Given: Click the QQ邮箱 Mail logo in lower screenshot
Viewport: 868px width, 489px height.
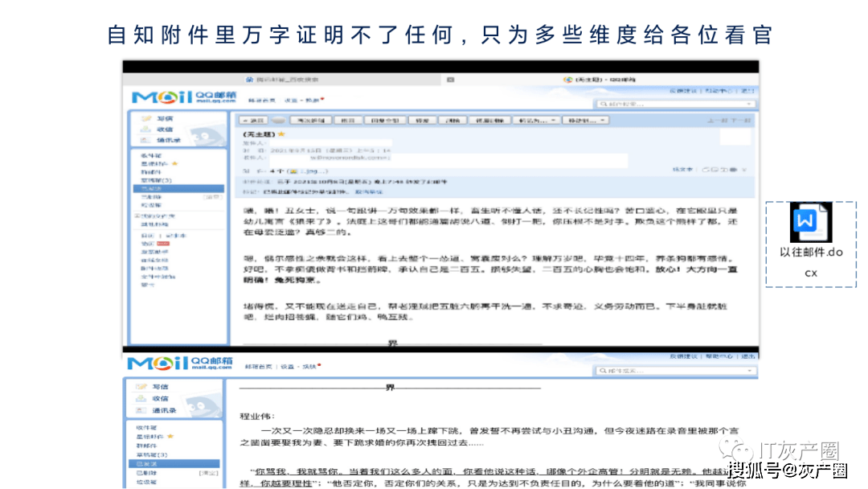Looking at the screenshot, I should (x=180, y=364).
